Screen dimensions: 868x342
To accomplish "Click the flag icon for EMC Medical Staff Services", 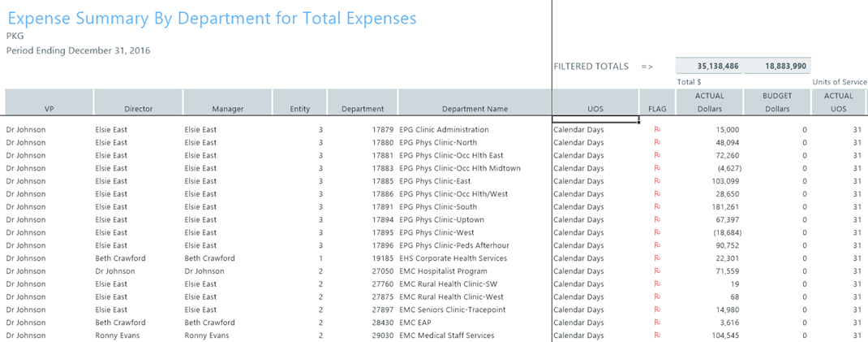I will (656, 336).
